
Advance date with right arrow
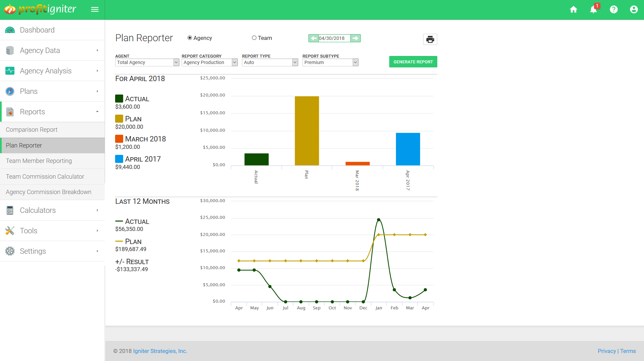coord(355,38)
